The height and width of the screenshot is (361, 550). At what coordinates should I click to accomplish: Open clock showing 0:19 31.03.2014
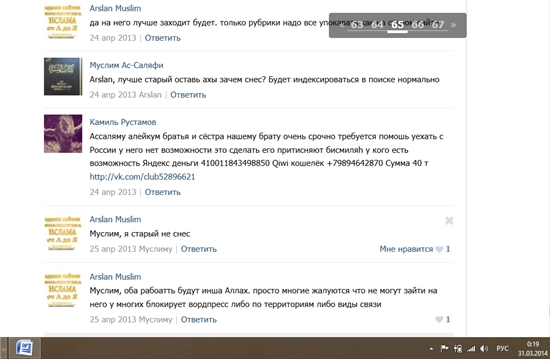[532, 349]
